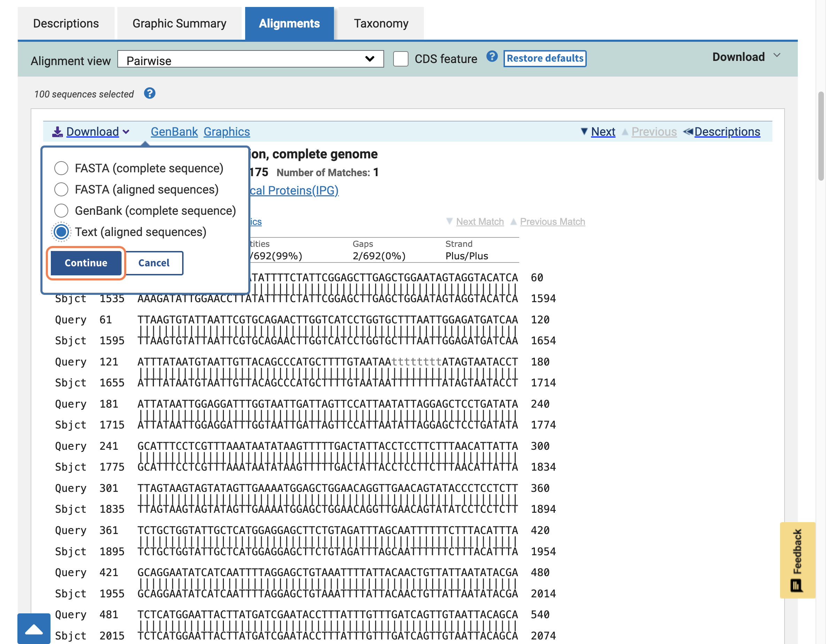The width and height of the screenshot is (826, 644).
Task: Open the Taxonomy tab
Action: (x=381, y=23)
